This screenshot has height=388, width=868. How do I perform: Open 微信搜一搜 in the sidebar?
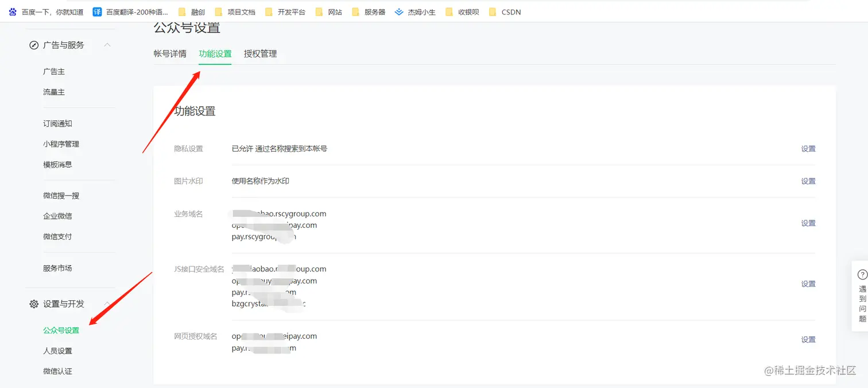coord(61,196)
